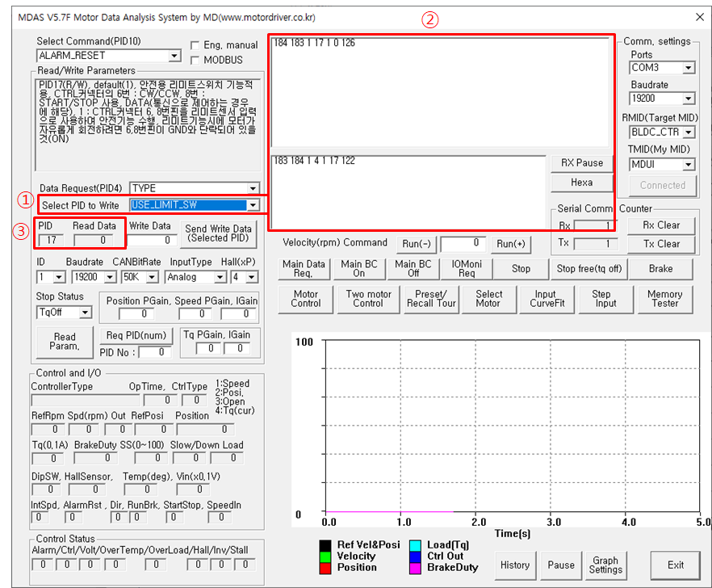Click the Exit button
This screenshot has height=588, width=712.
(x=675, y=565)
